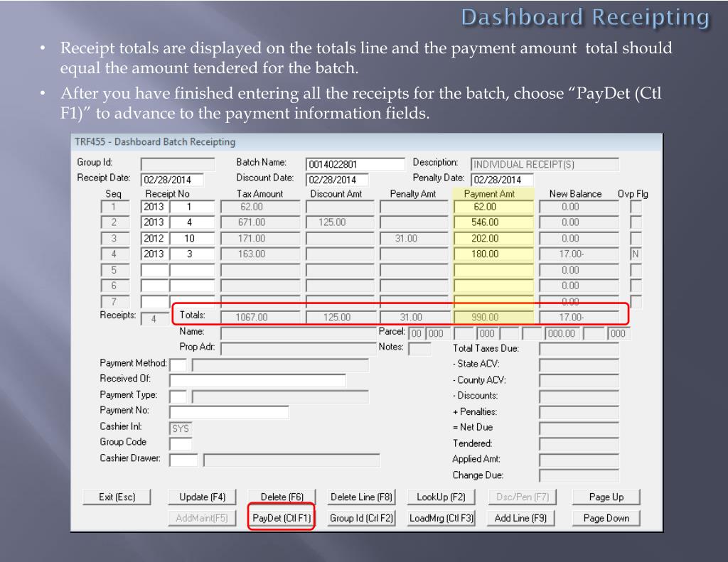728x562 pixels.
Task: Click receipt number 10 in Seq 3 row
Action: [x=192, y=239]
